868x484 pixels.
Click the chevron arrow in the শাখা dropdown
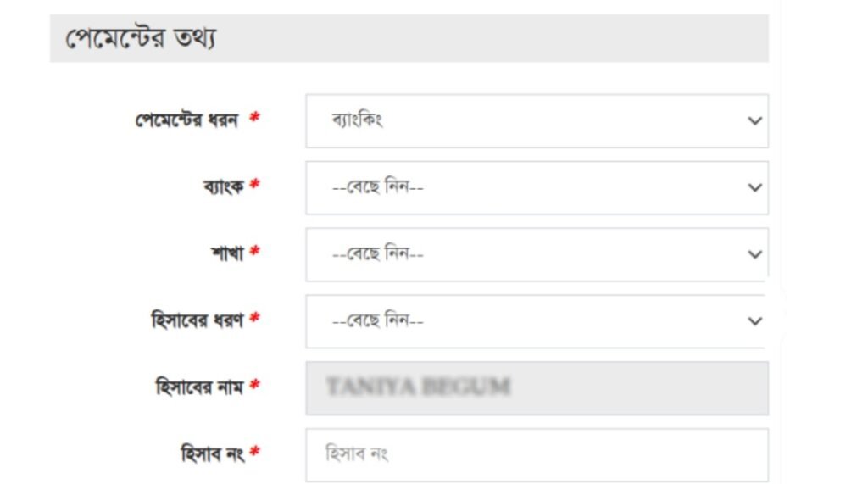click(x=755, y=254)
